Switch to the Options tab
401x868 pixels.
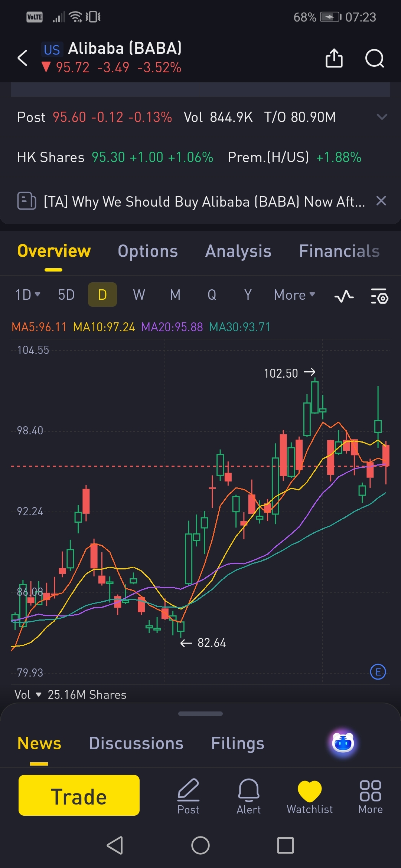[x=148, y=251]
